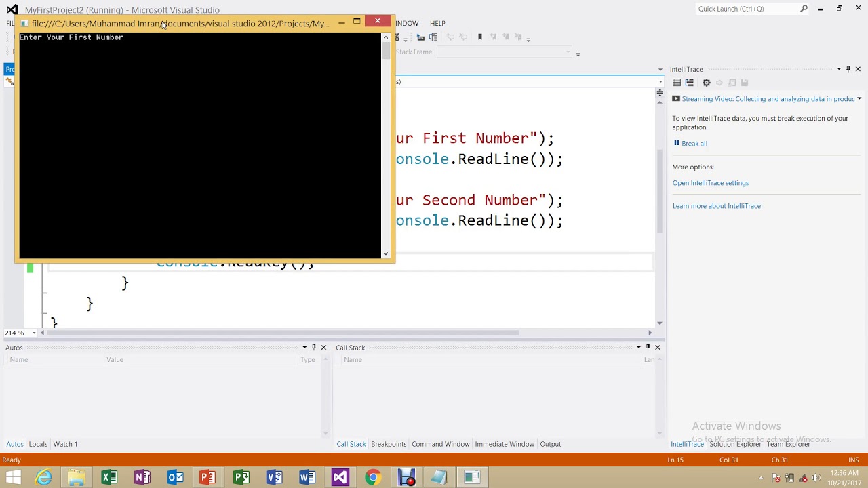The height and width of the screenshot is (488, 868).
Task: Click the Break all link
Action: coord(694,143)
